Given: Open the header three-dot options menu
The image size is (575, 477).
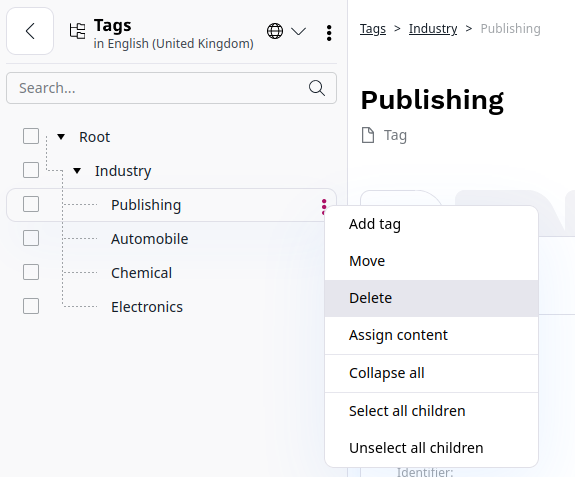Looking at the screenshot, I should click(x=329, y=33).
